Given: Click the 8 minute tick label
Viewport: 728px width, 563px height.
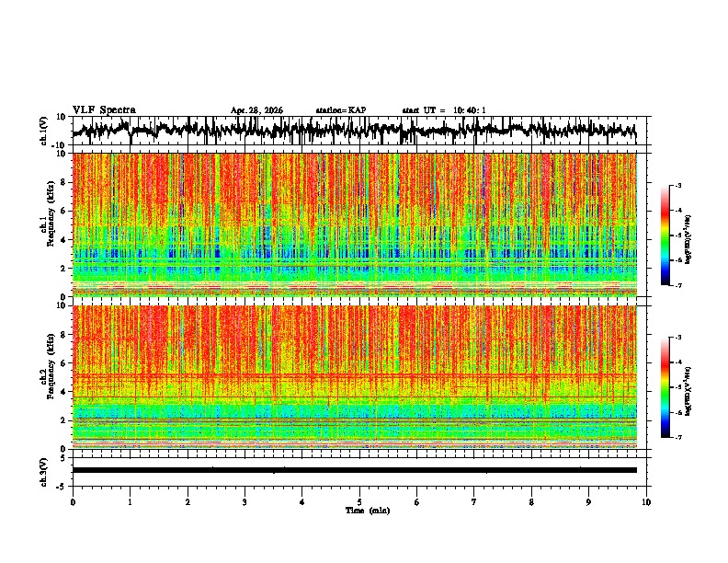Looking at the screenshot, I should (x=531, y=502).
